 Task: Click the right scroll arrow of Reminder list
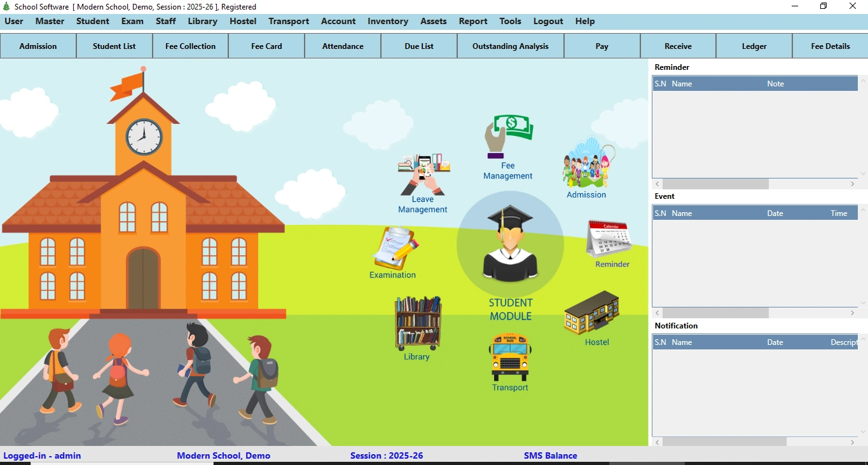pos(853,184)
